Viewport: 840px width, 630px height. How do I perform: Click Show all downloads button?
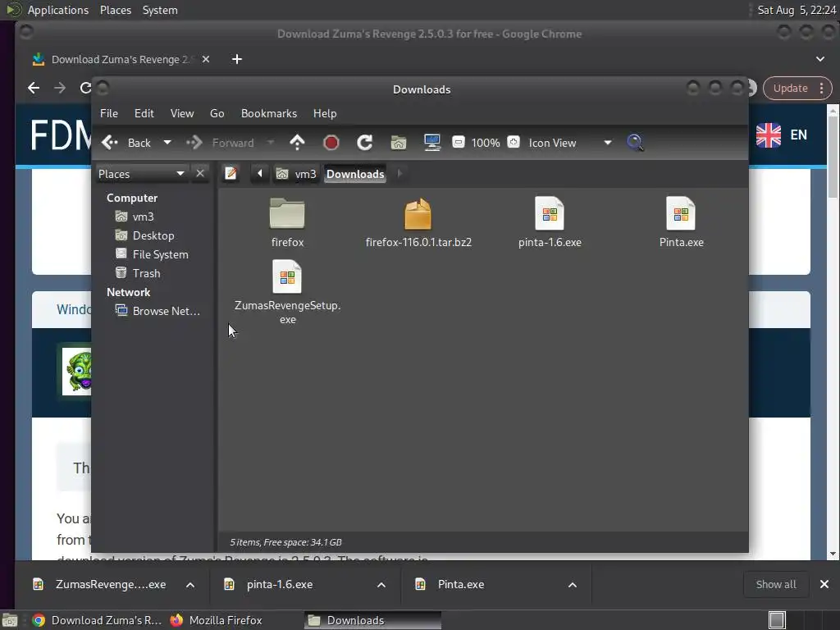[776, 584]
